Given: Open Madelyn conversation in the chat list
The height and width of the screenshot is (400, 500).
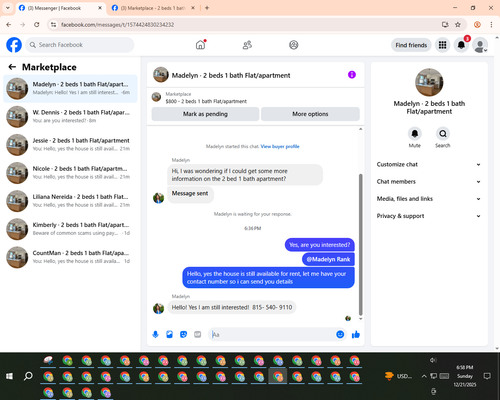Looking at the screenshot, I should pos(70,88).
